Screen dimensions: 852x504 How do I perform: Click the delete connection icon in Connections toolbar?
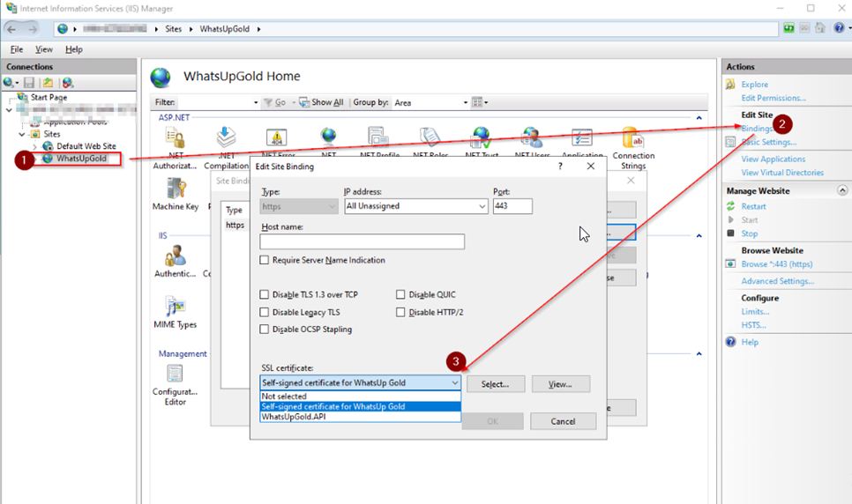[x=67, y=83]
